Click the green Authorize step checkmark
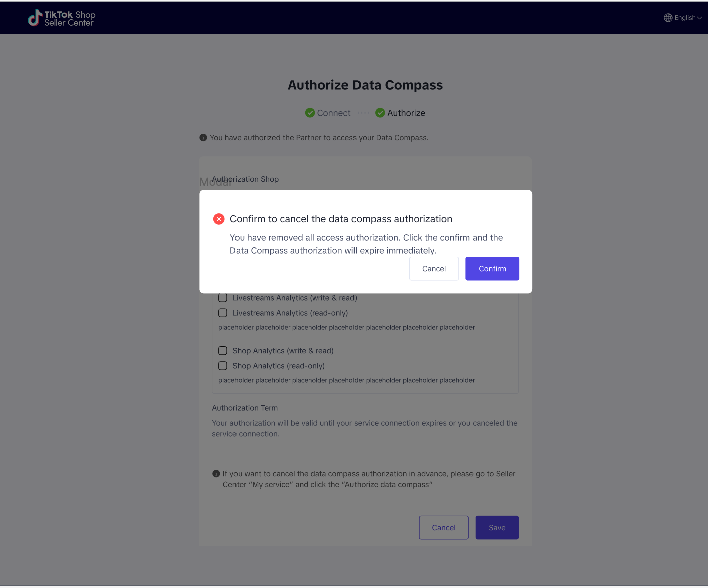The height and width of the screenshot is (588, 708). [380, 113]
